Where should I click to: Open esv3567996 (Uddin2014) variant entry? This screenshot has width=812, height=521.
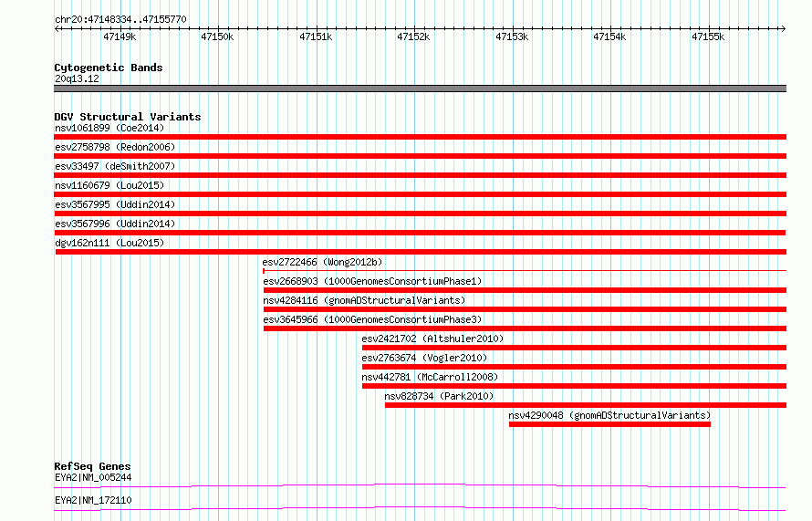click(x=115, y=224)
